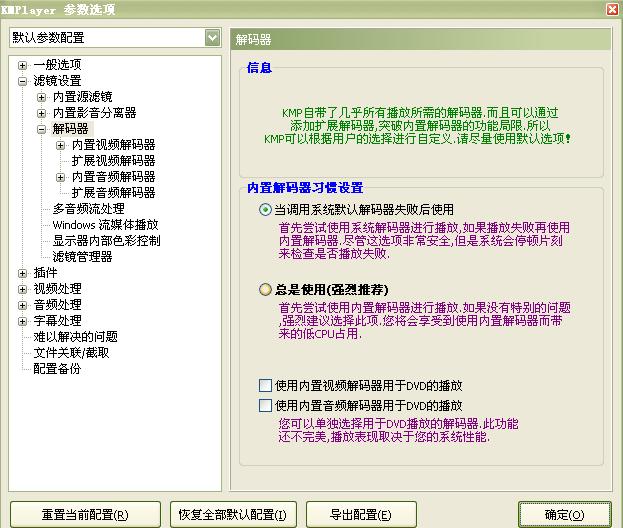Open 显示器内部色彩控制 settings page

tap(106, 241)
